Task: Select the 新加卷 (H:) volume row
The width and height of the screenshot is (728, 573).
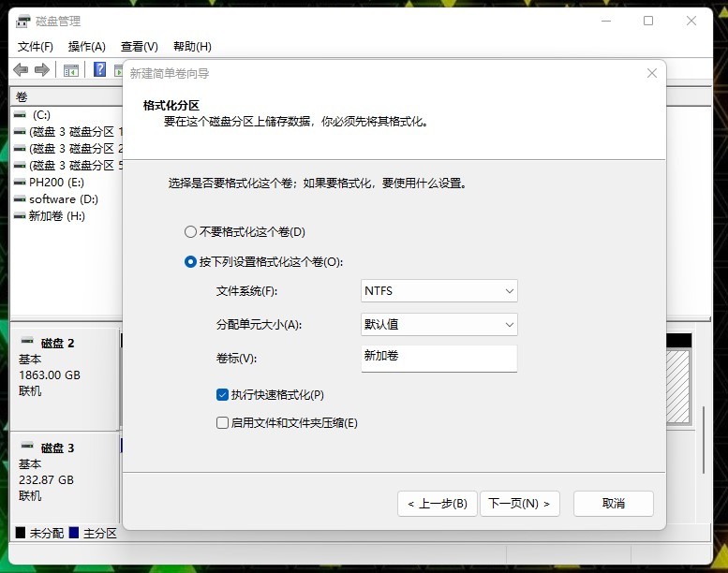Action: 67,215
